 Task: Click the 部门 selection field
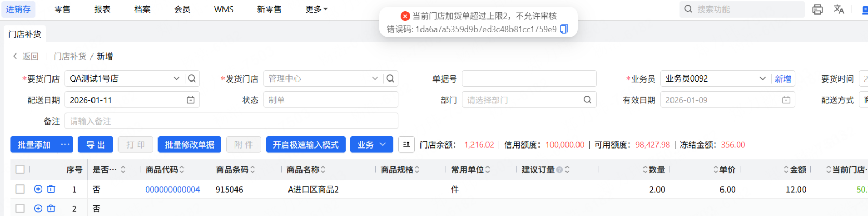529,100
